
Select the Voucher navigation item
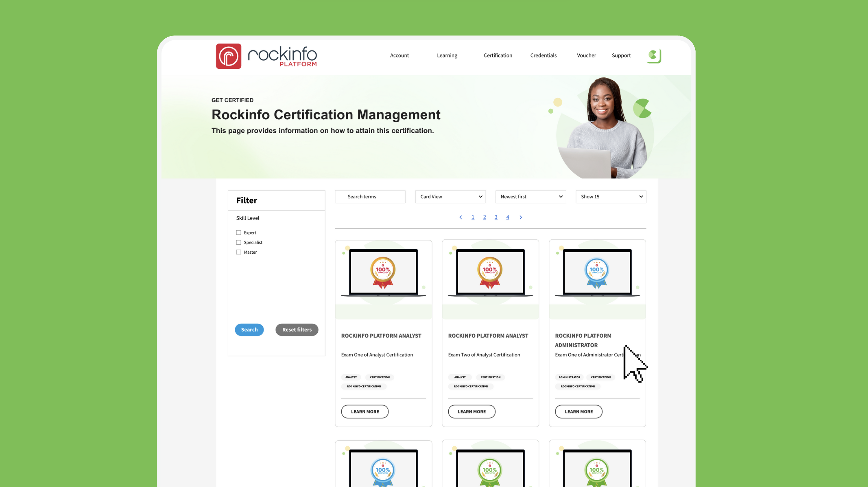[586, 55]
